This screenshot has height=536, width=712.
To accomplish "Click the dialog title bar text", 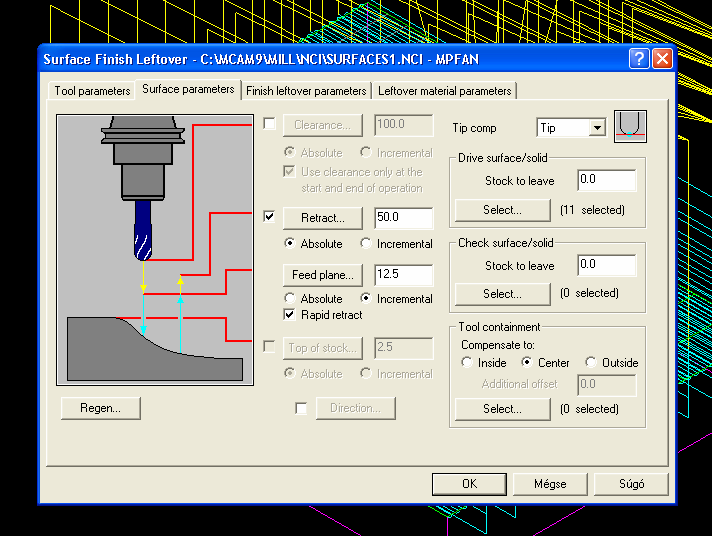I will pyautogui.click(x=261, y=59).
